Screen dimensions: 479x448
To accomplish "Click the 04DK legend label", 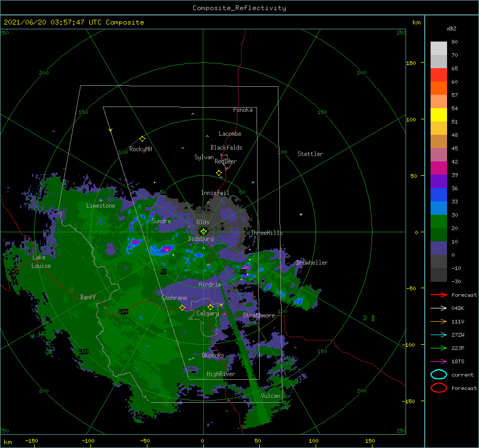I will pos(458,308).
